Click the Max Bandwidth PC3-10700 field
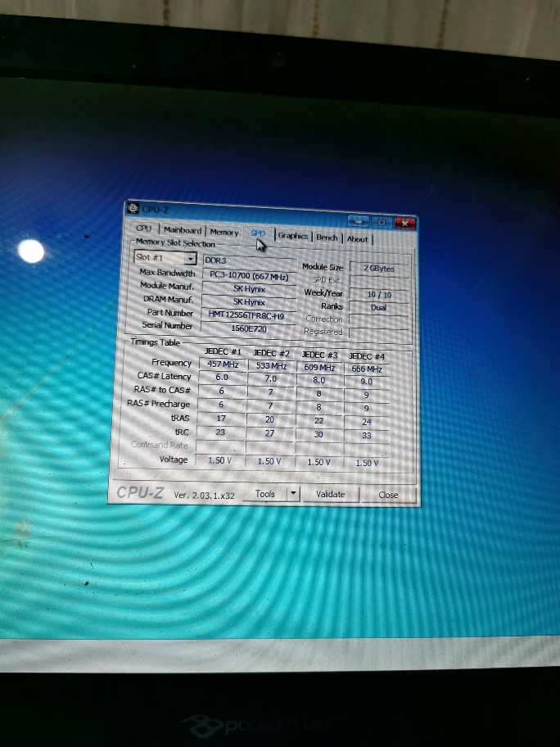 click(x=249, y=276)
